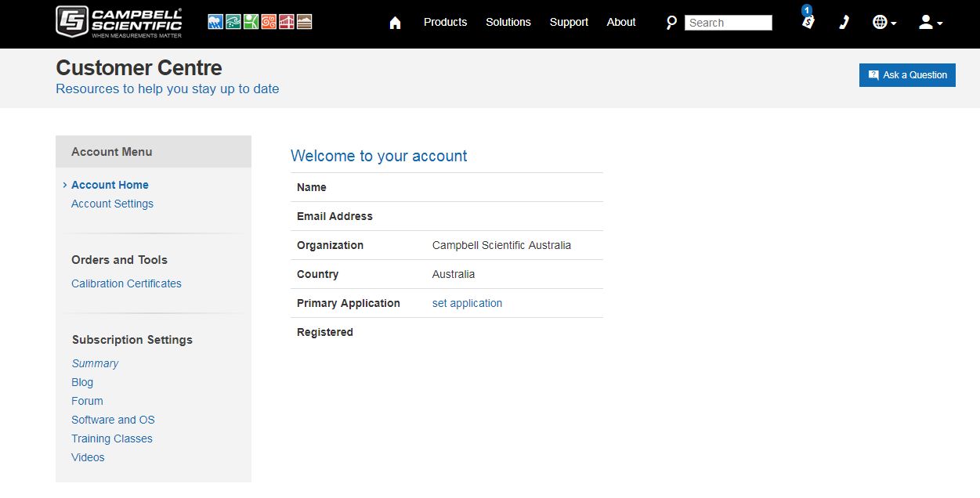Screen dimensions: 980x498
Task: Open Videos subscription link
Action: pyautogui.click(x=88, y=457)
